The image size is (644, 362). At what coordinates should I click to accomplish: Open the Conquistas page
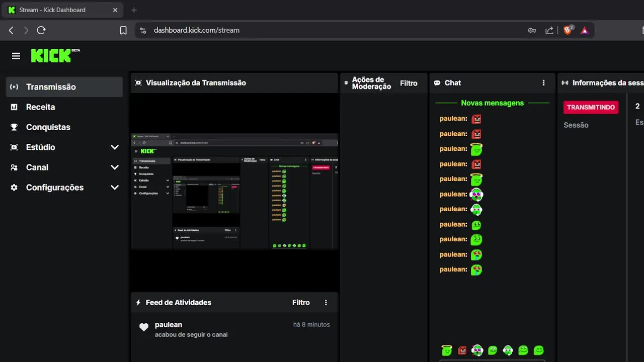pyautogui.click(x=64, y=127)
